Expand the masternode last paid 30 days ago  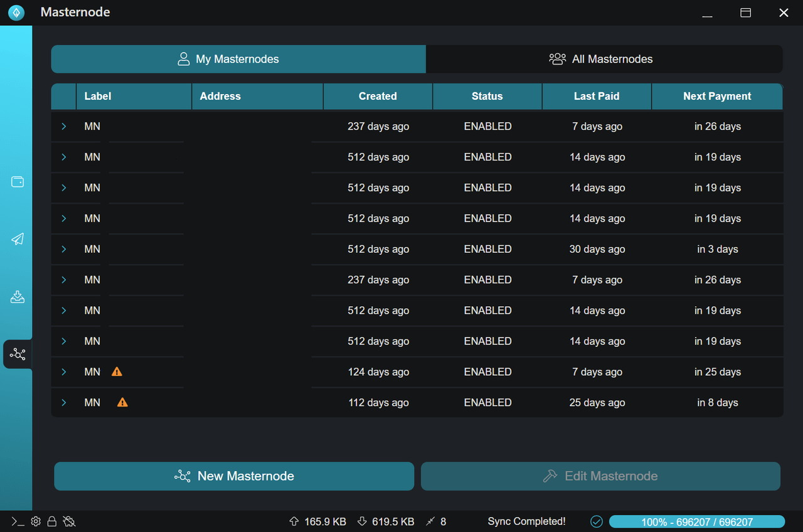coord(63,250)
